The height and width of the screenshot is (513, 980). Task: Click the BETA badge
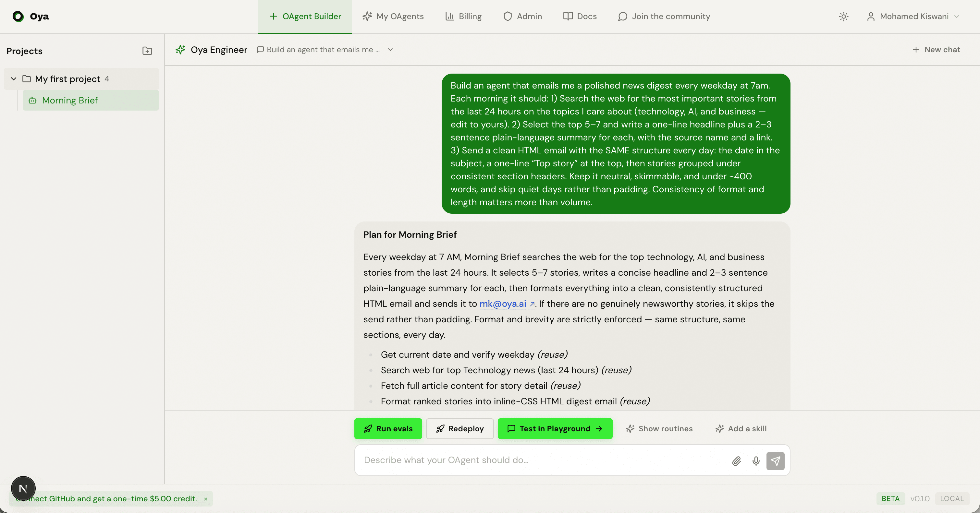coord(890,498)
